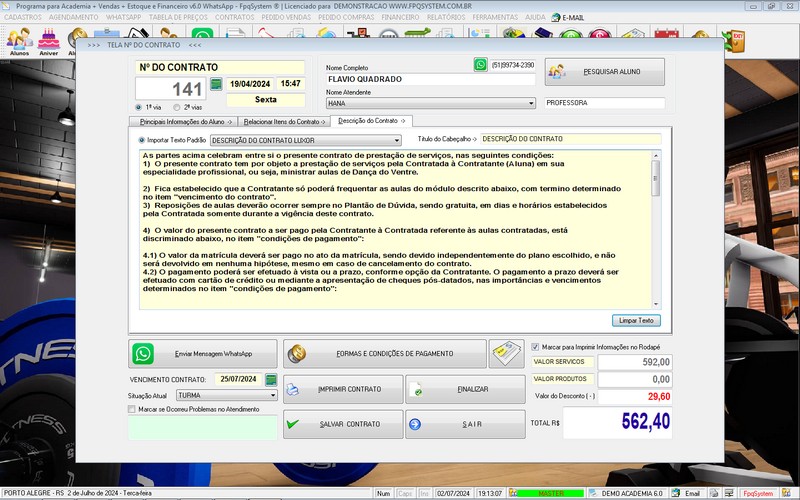Expand the Nome Atendente HANA dropdown
Screen dimensions: 800x500
[x=531, y=103]
